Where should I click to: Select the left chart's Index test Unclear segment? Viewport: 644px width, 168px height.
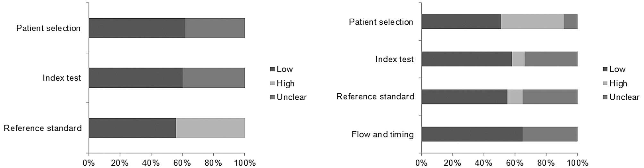point(213,78)
